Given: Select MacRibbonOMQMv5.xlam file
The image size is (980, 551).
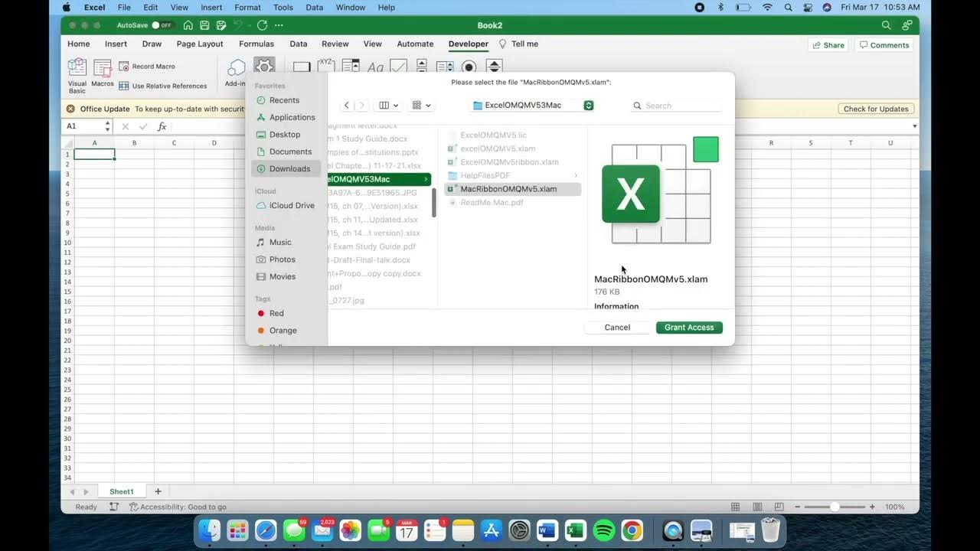Looking at the screenshot, I should click(512, 189).
